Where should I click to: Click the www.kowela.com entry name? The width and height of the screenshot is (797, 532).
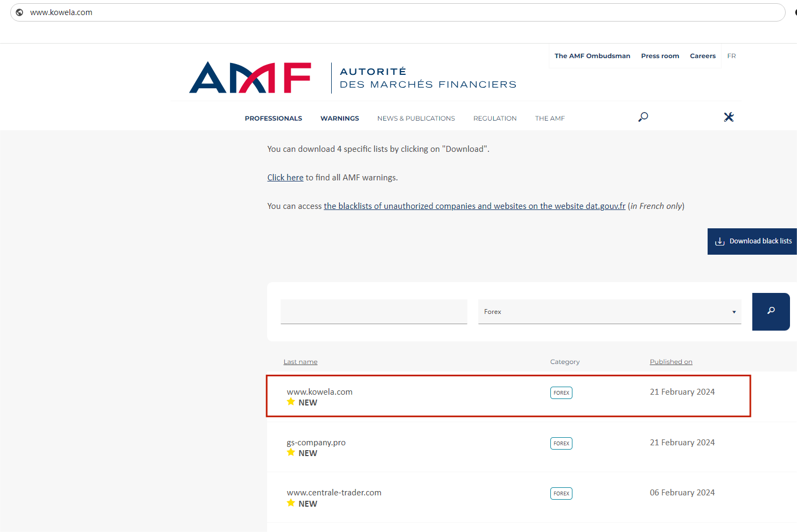point(320,392)
